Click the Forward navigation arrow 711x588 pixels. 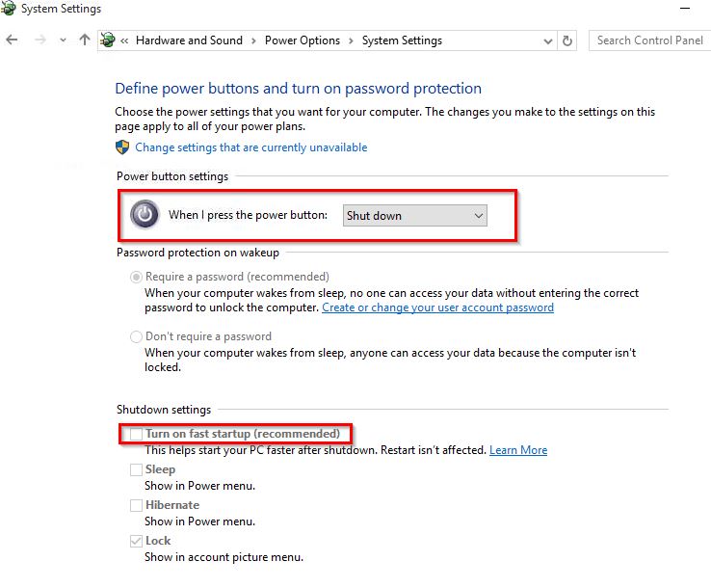39,40
